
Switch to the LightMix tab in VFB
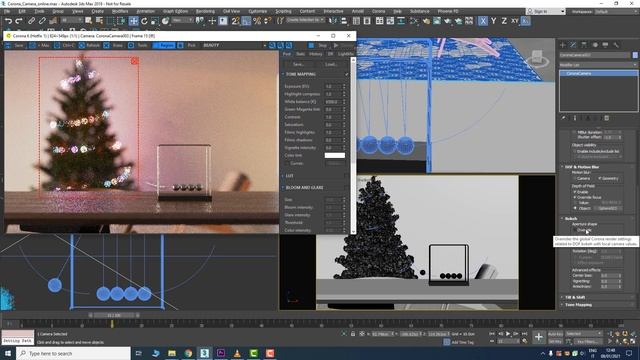pyautogui.click(x=346, y=54)
